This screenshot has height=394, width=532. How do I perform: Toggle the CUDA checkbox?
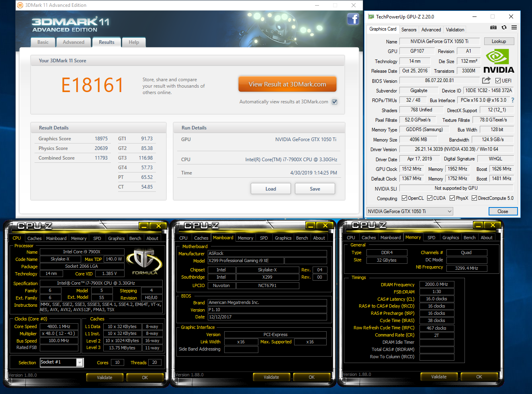[x=430, y=198]
